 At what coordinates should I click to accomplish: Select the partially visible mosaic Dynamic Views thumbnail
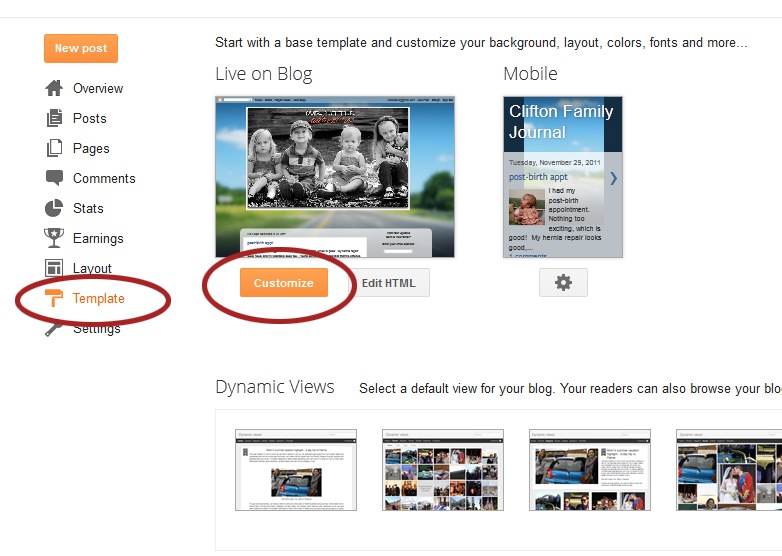pyautogui.click(x=729, y=470)
